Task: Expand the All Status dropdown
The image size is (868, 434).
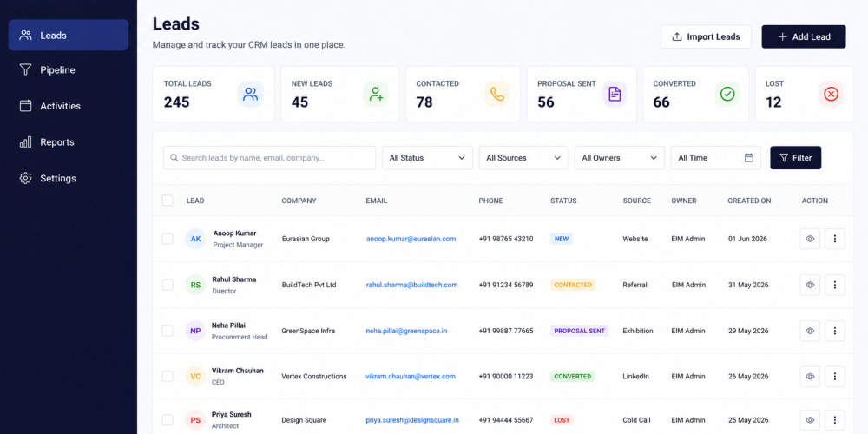Action: click(x=427, y=158)
